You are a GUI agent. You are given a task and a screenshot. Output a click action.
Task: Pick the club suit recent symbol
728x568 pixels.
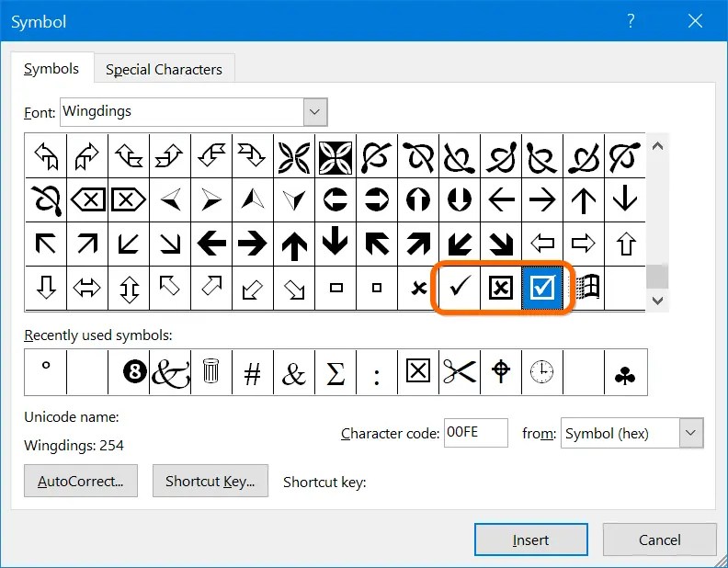[x=626, y=371]
